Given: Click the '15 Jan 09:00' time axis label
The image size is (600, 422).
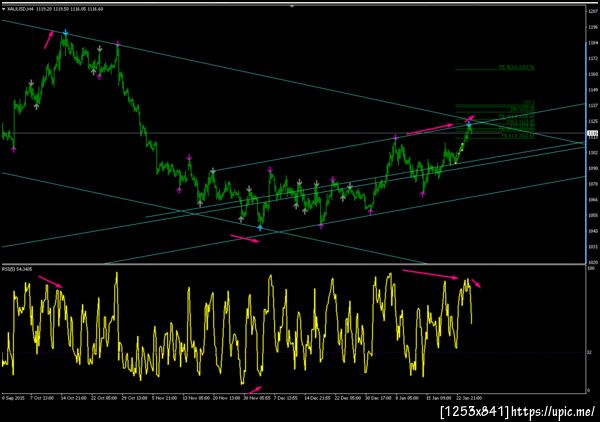Looking at the screenshot, I should point(439,398).
